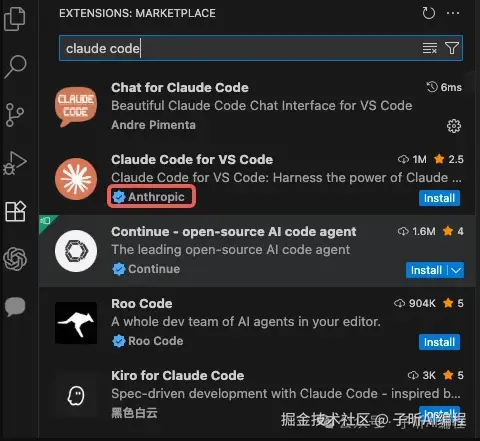Open manage gear for Chat for Claude Code
Screen dimensions: 480x441
454,126
